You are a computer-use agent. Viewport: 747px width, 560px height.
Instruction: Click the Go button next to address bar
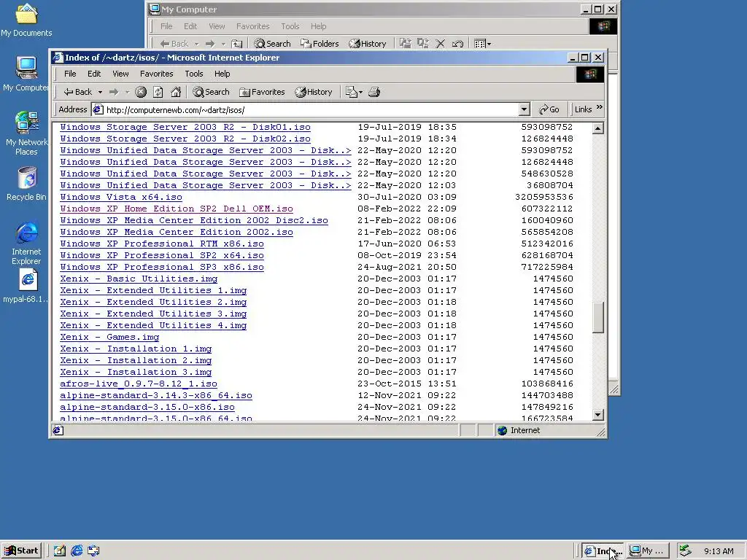(x=549, y=109)
